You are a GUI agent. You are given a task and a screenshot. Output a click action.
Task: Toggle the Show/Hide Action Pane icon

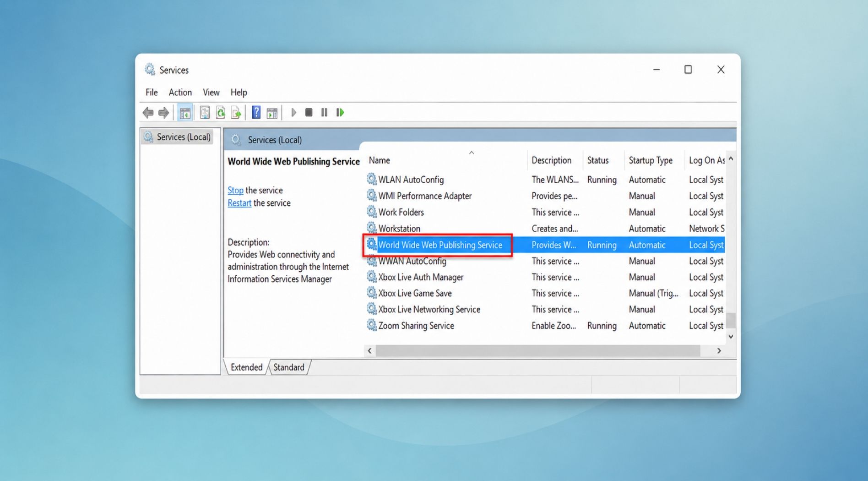[x=272, y=112]
